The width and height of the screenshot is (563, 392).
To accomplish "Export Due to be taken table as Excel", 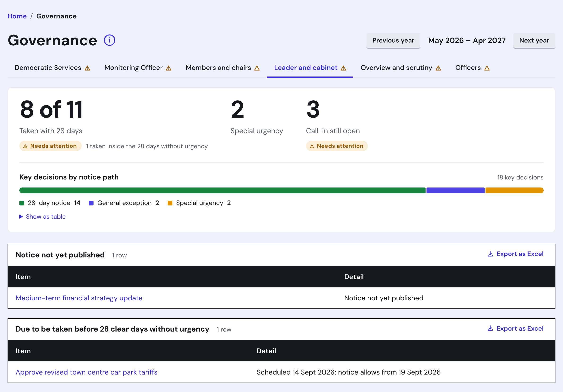I will (x=516, y=328).
